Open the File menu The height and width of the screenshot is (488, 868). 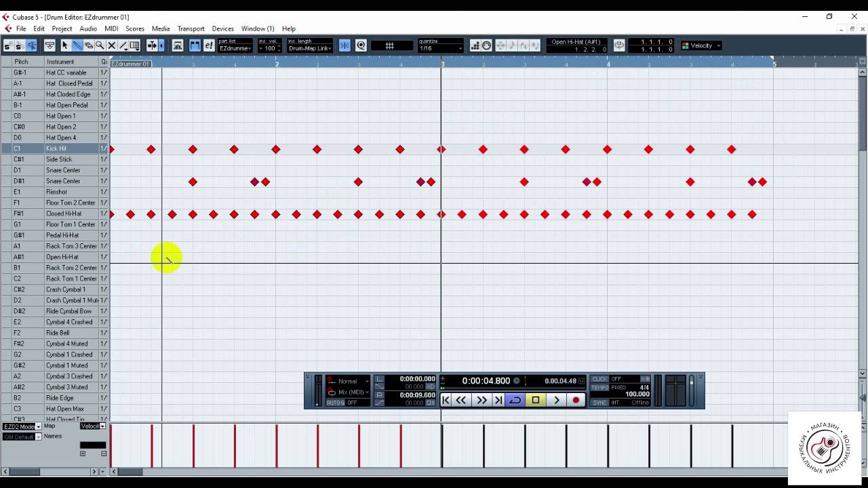tap(21, 28)
